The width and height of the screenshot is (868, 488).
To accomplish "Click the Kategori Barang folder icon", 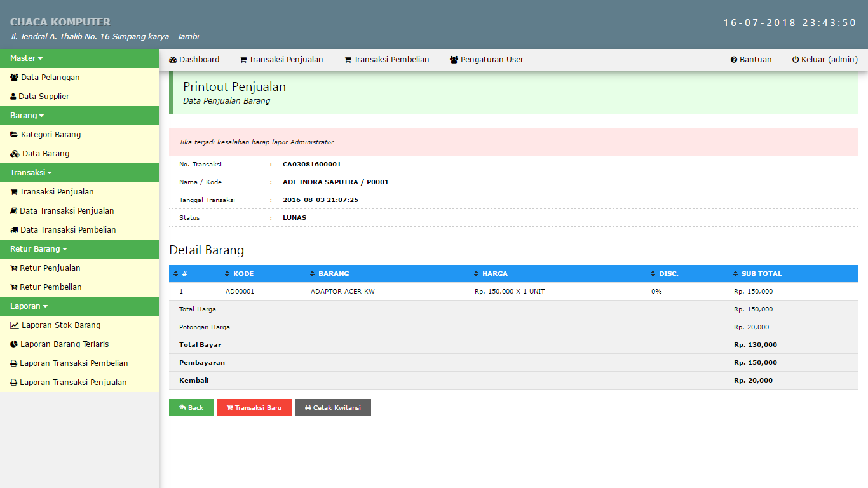I will coord(14,135).
